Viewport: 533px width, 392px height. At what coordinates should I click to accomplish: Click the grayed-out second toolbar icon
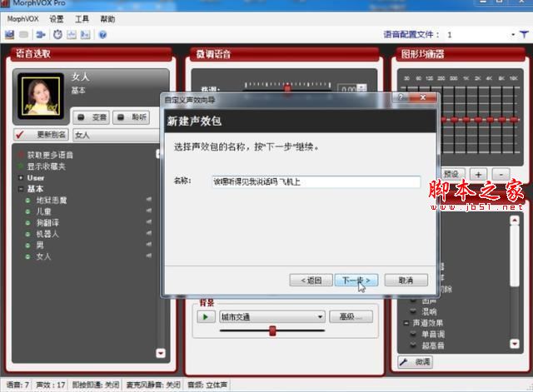(x=24, y=34)
